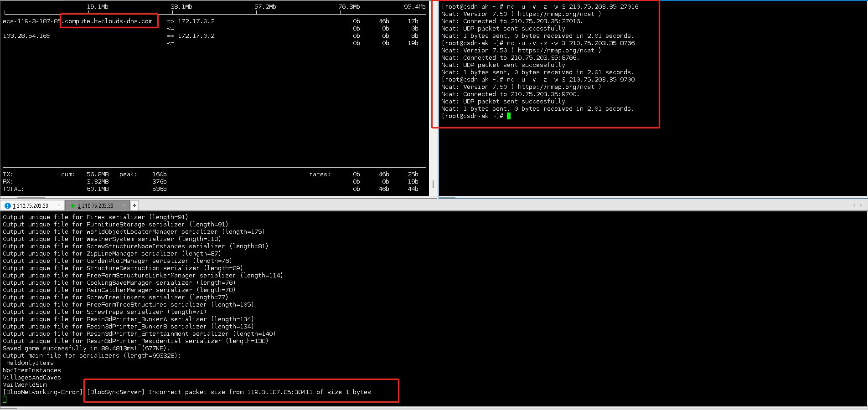Image resolution: width=868 pixels, height=410 pixels.
Task: Click the nc command targeting port 27016
Action: pyautogui.click(x=573, y=6)
